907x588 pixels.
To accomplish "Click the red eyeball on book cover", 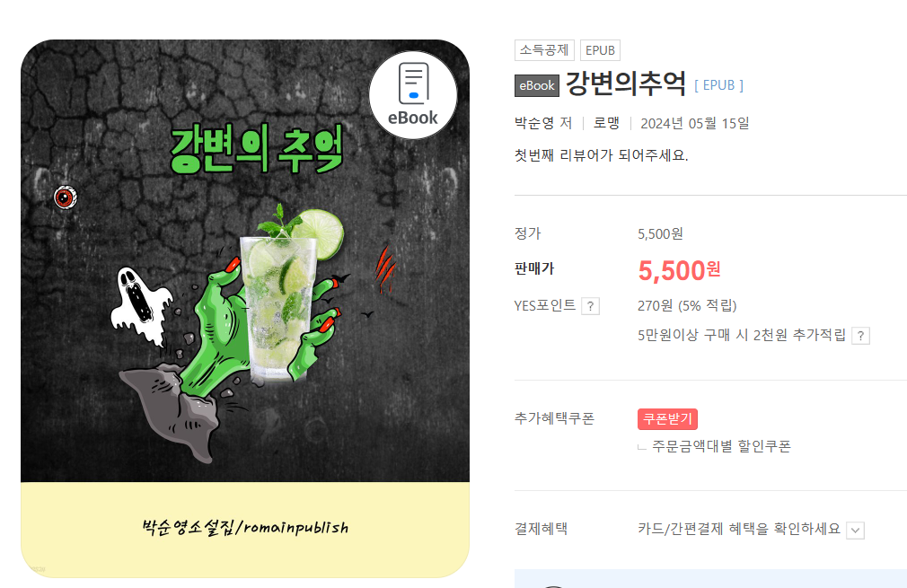I will (x=66, y=197).
